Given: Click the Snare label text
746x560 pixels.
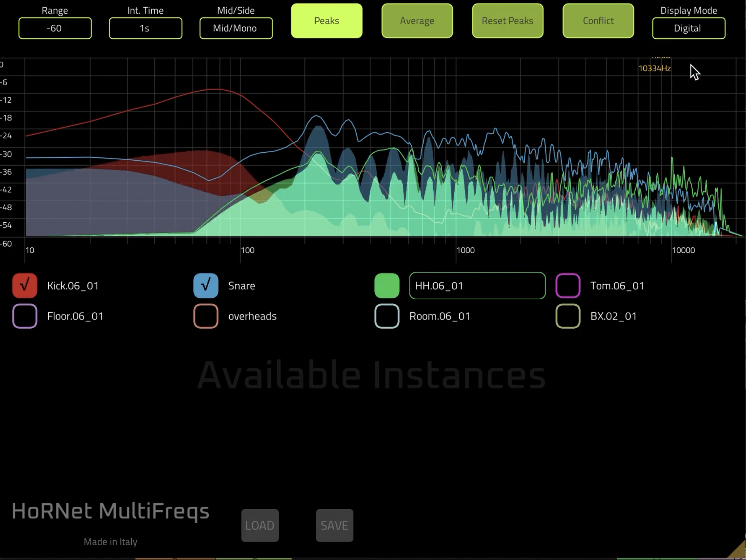Looking at the screenshot, I should 241,285.
